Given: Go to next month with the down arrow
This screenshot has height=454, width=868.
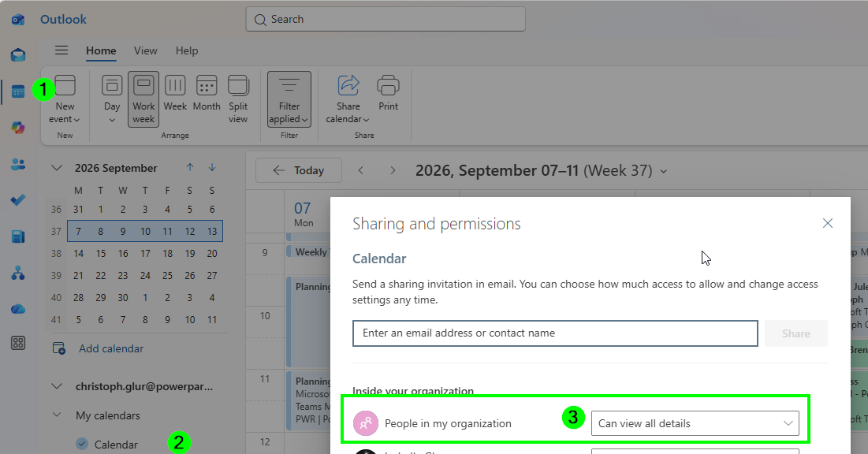Looking at the screenshot, I should click(212, 167).
